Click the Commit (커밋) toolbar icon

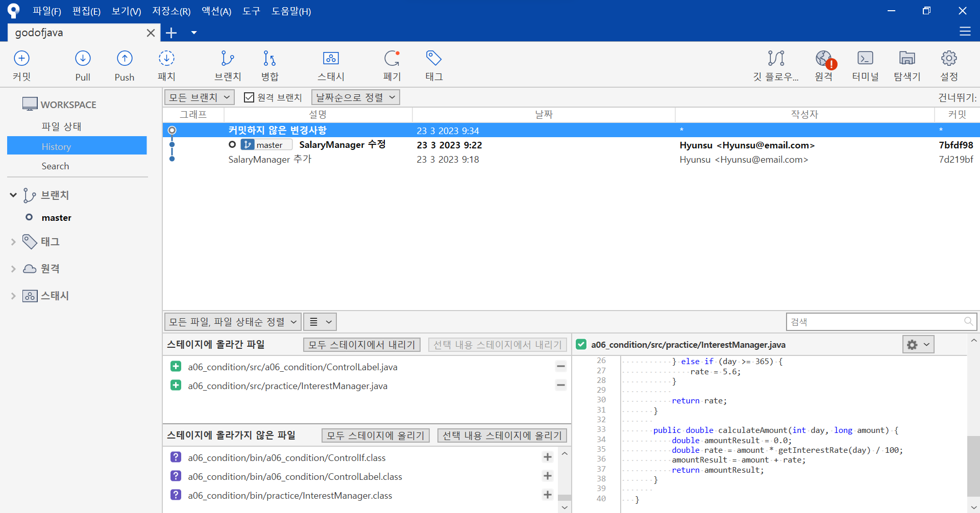click(21, 65)
